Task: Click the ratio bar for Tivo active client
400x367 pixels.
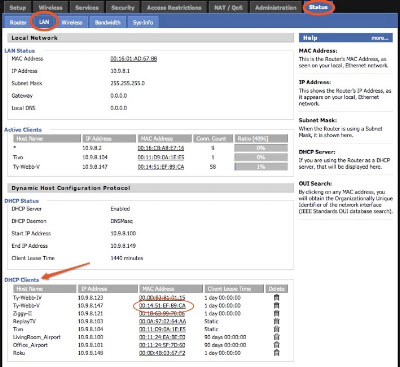Action: pyautogui.click(x=261, y=157)
